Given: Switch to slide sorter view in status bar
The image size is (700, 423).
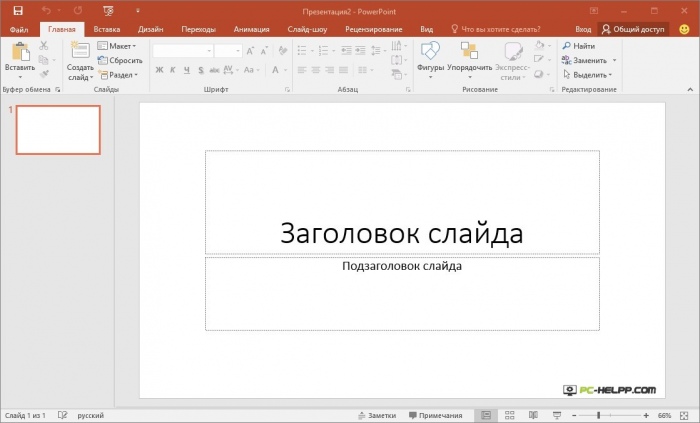Looking at the screenshot, I should point(509,415).
